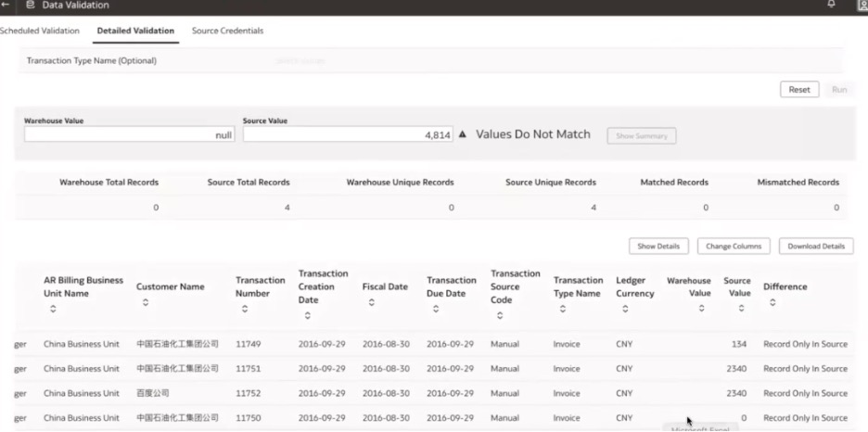Open the user profile icon
Viewport: 868px width, 432px height.
tap(863, 5)
